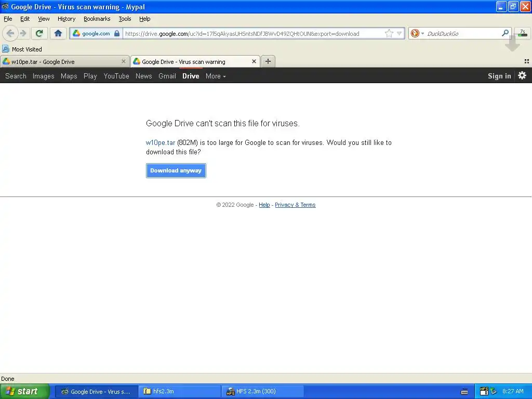This screenshot has height=399, width=532.
Task: Click Play in the Google bar
Action: click(90, 76)
